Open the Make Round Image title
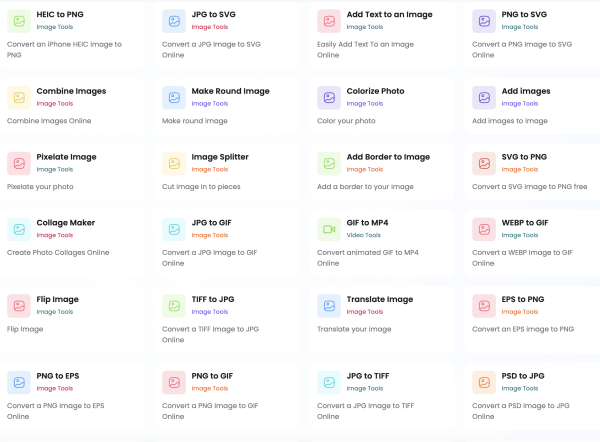The height and width of the screenshot is (442, 600). (x=231, y=91)
